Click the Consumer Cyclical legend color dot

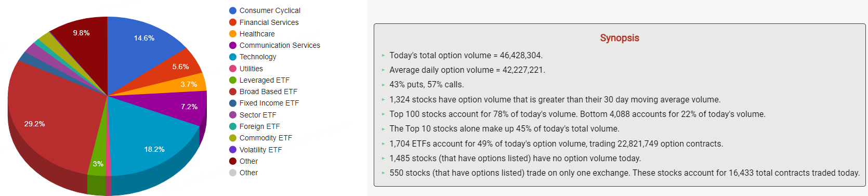click(x=233, y=10)
